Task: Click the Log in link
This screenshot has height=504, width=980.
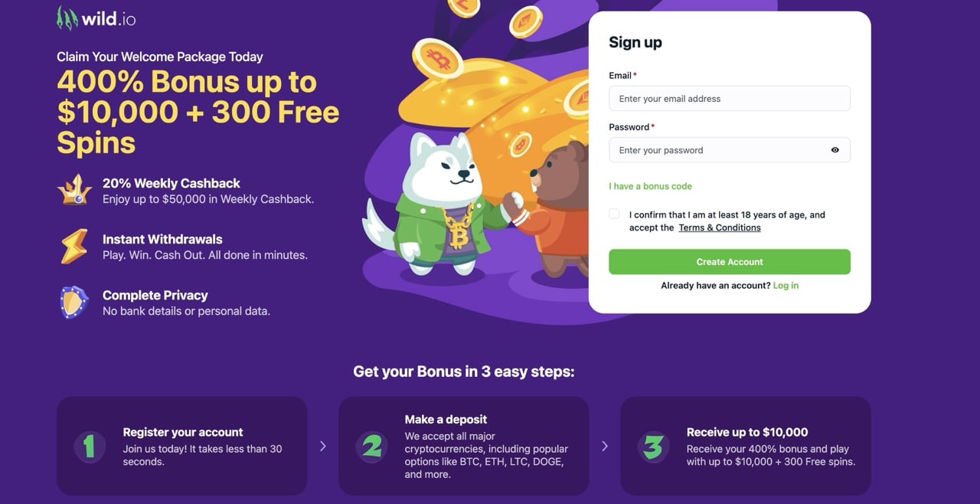Action: coord(786,285)
